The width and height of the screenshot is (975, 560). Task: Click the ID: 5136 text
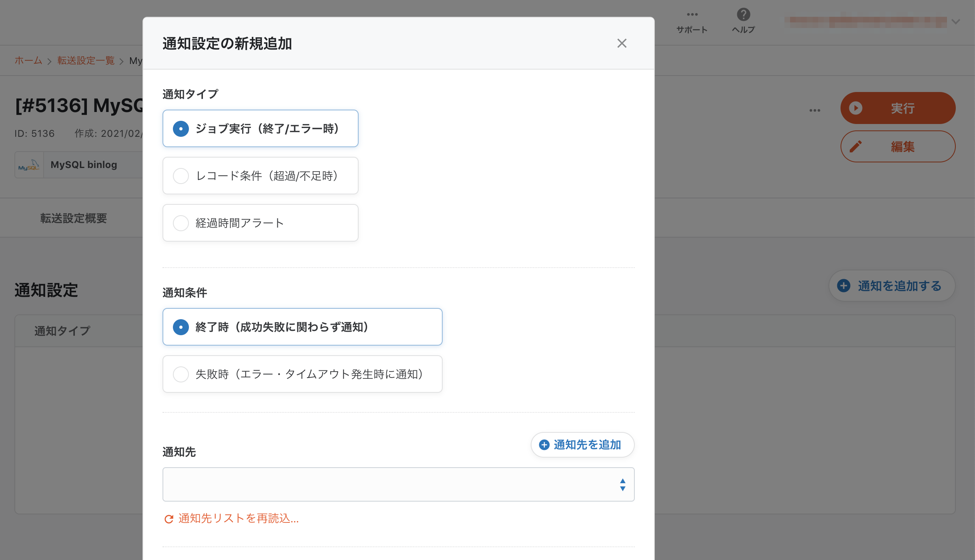pyautogui.click(x=34, y=134)
